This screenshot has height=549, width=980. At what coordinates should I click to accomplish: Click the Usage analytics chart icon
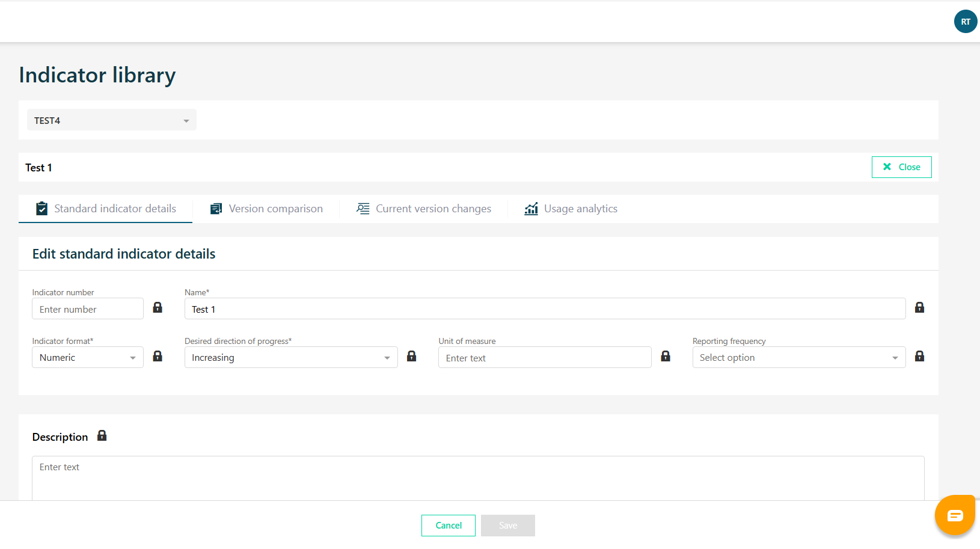click(x=531, y=209)
